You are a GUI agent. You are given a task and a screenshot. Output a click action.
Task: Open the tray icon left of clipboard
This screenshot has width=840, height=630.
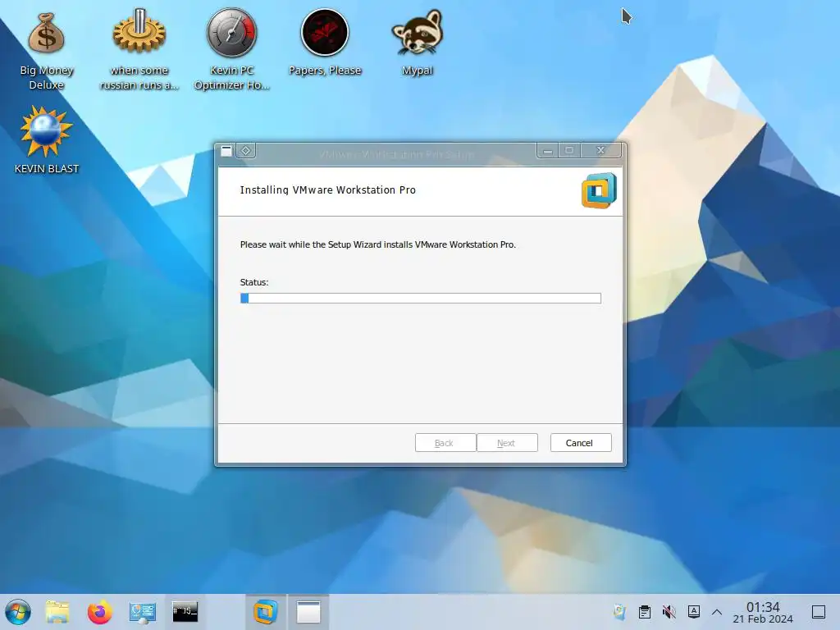click(620, 612)
